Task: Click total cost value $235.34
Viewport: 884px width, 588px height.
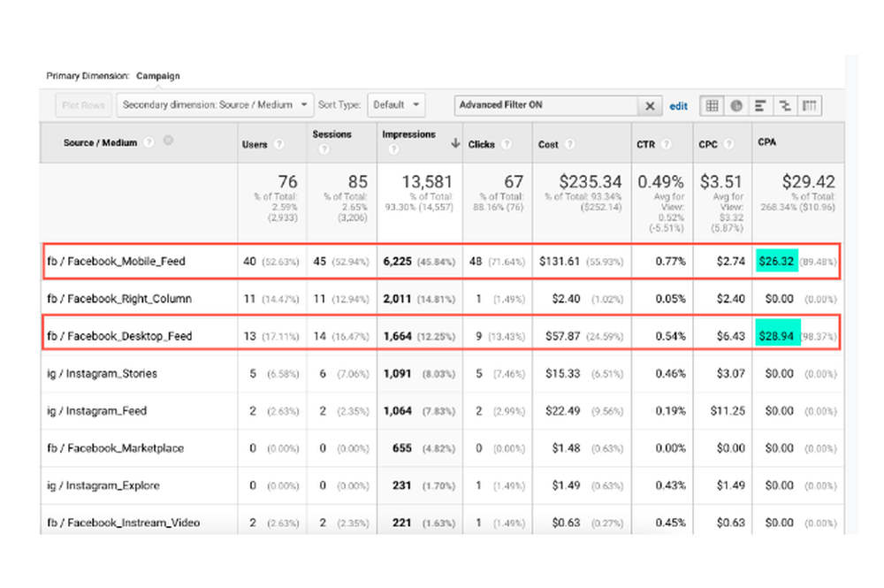Action: (591, 181)
